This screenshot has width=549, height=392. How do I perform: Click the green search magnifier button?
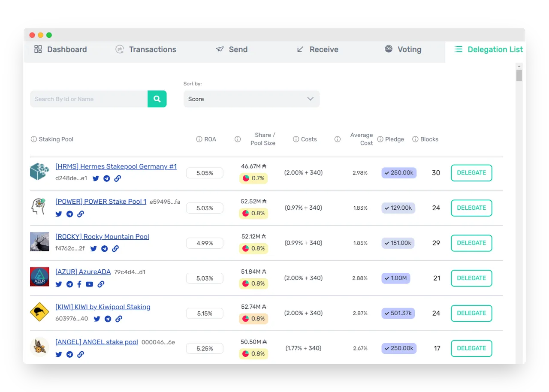tap(157, 99)
